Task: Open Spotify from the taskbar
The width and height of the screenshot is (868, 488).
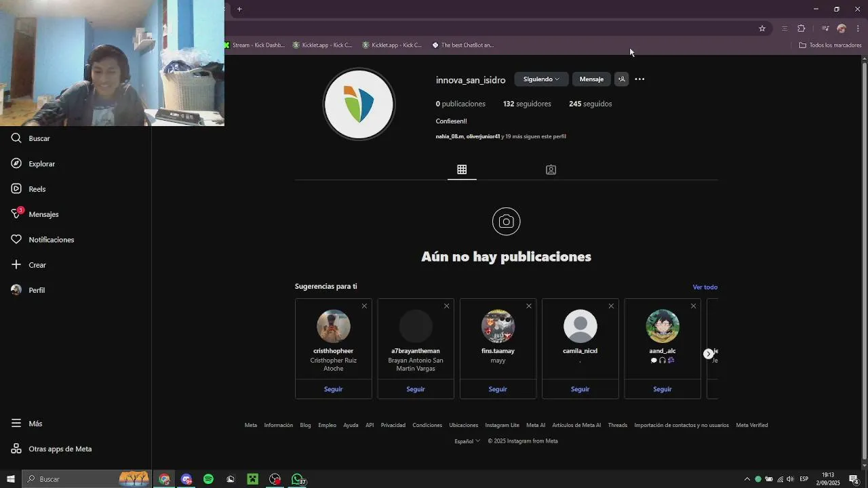Action: [x=208, y=479]
